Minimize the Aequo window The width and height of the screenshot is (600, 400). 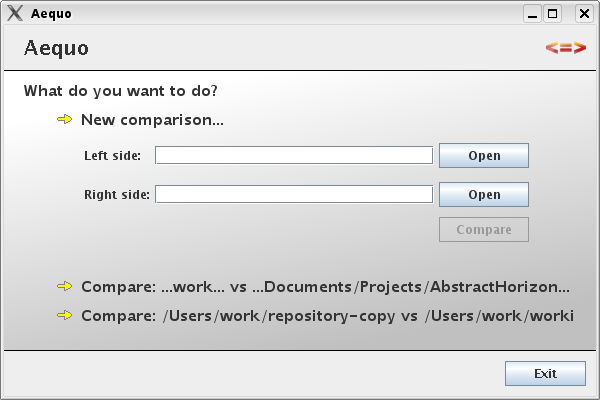pyautogui.click(x=532, y=14)
